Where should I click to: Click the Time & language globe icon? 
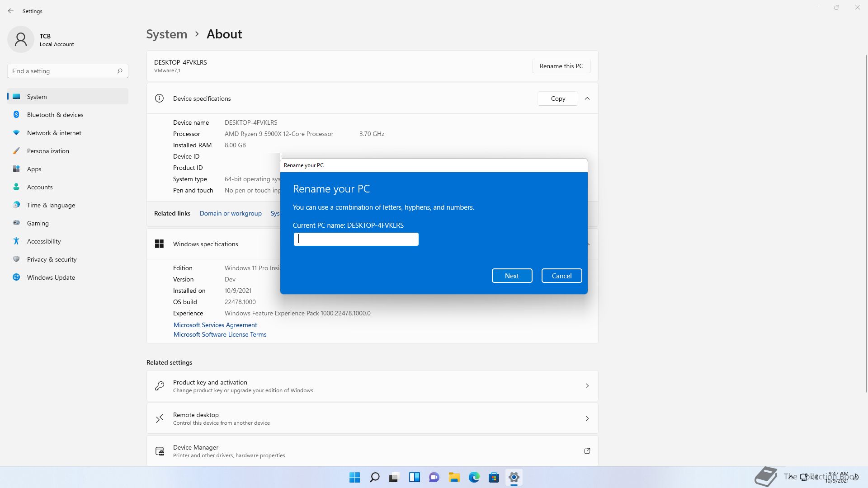[16, 205]
